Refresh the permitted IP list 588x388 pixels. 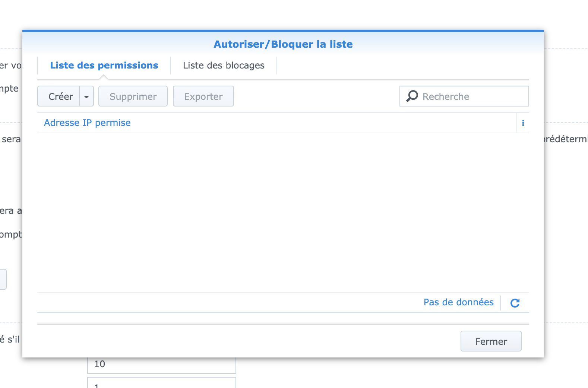pos(515,303)
